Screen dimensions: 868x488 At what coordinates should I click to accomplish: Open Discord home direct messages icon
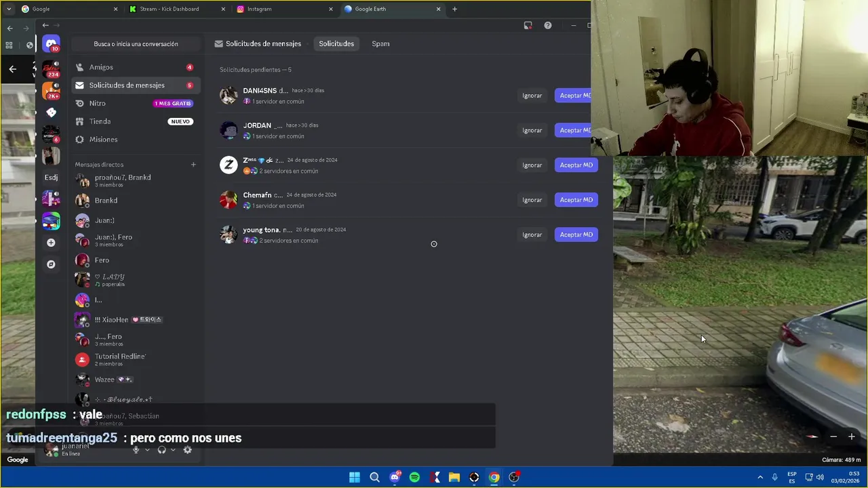[x=51, y=44]
